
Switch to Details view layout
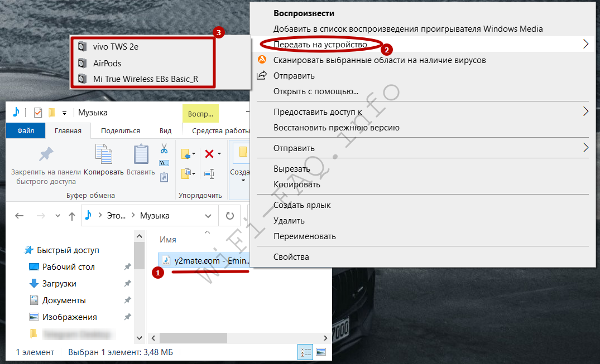306,352
